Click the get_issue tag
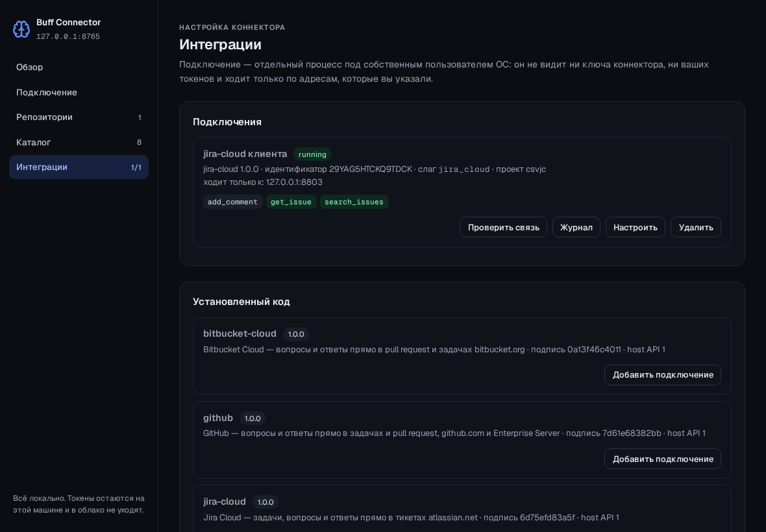 (x=291, y=202)
